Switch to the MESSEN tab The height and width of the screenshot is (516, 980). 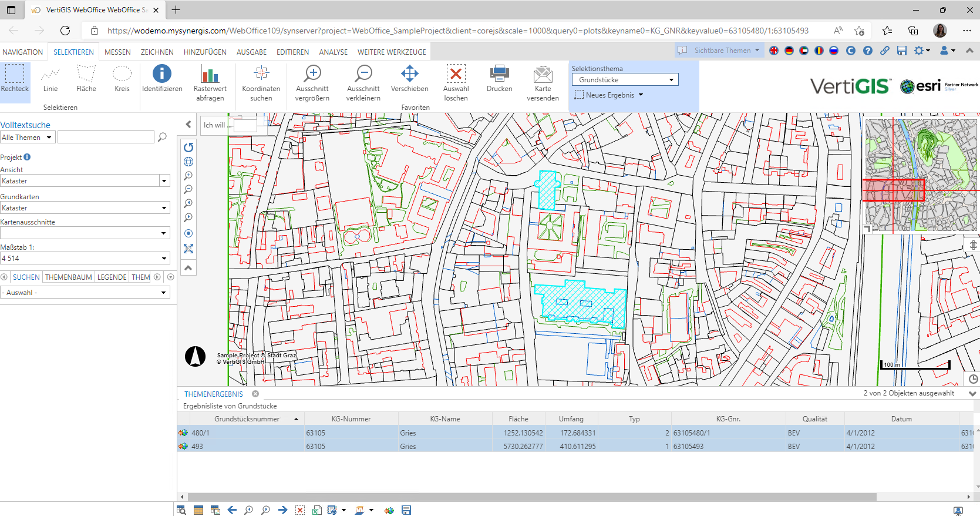pyautogui.click(x=117, y=52)
